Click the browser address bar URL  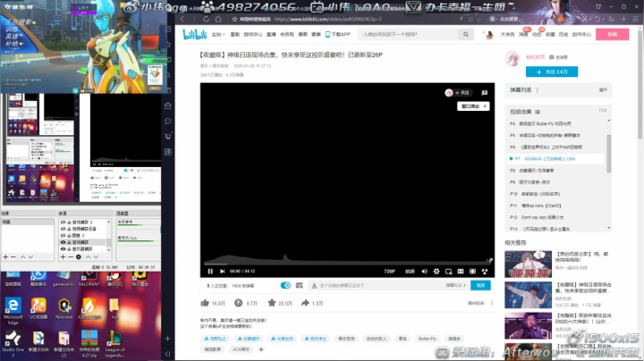pos(327,19)
